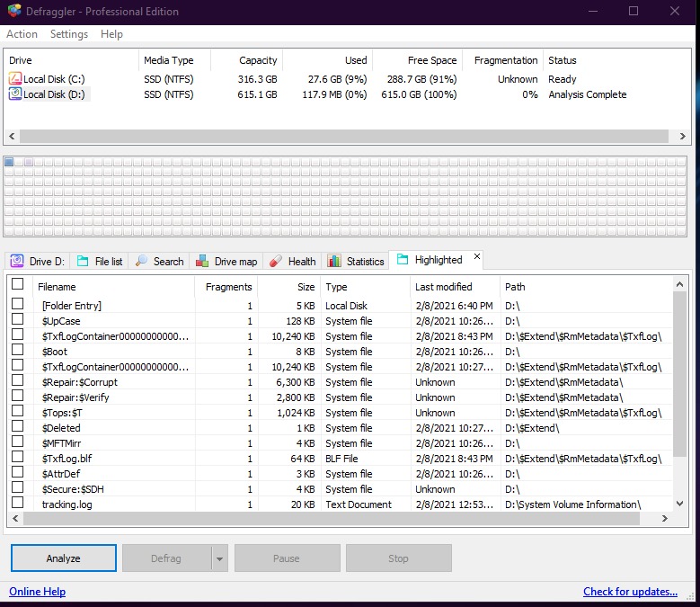Check the $Boot file checkbox
This screenshot has height=607, width=700.
point(17,349)
